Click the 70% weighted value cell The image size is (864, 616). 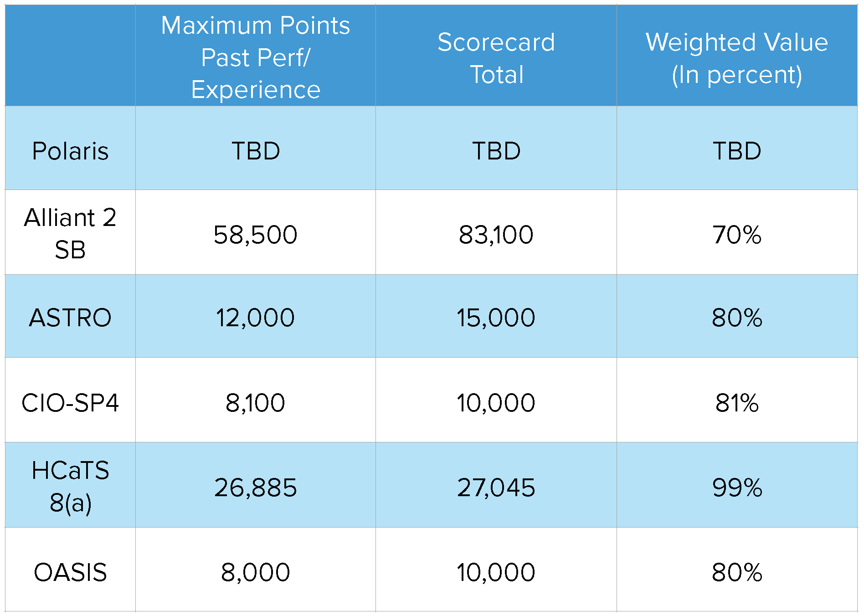click(737, 235)
